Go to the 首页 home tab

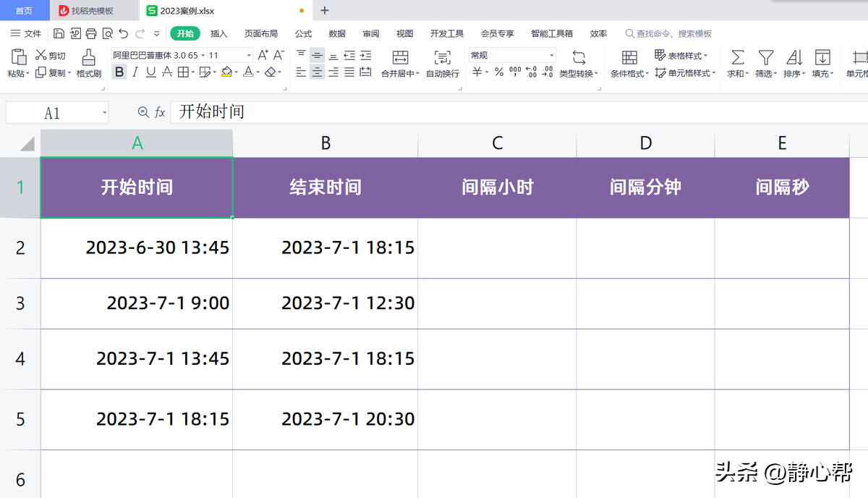tap(24, 10)
